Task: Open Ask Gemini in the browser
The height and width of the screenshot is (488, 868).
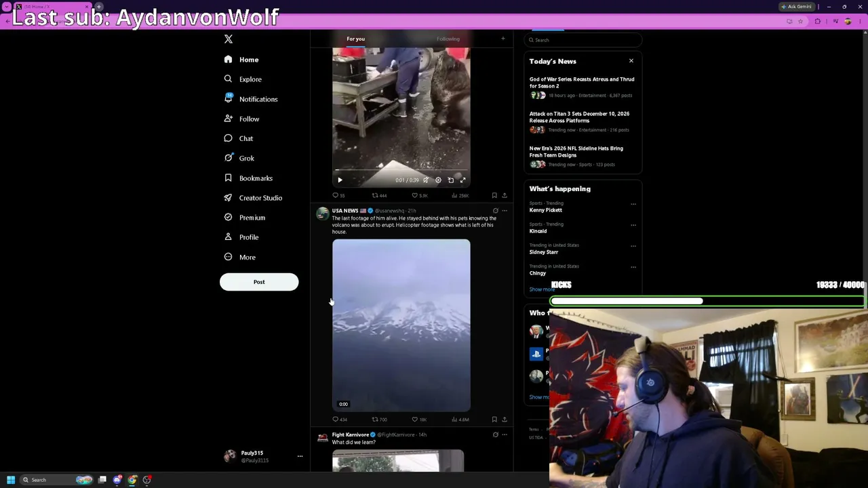Action: (x=796, y=7)
